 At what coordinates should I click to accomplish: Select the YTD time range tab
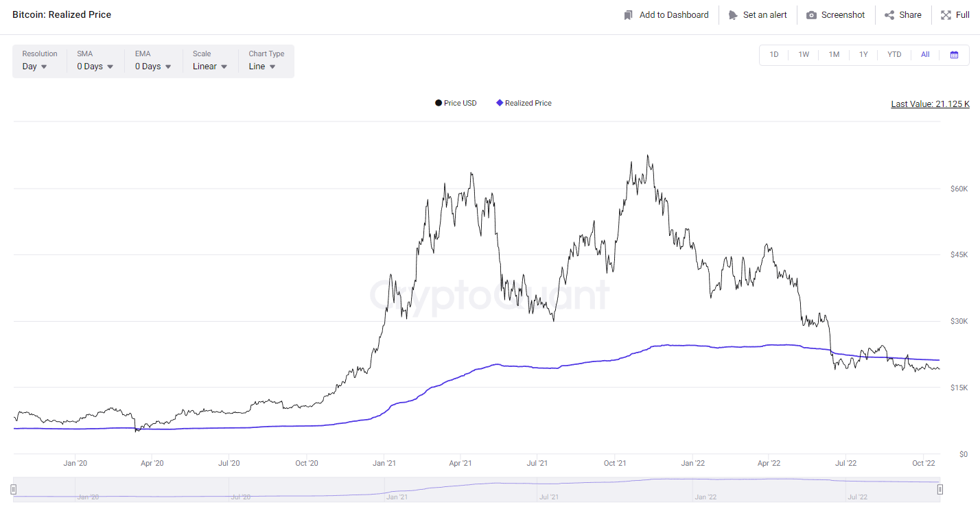pos(894,55)
